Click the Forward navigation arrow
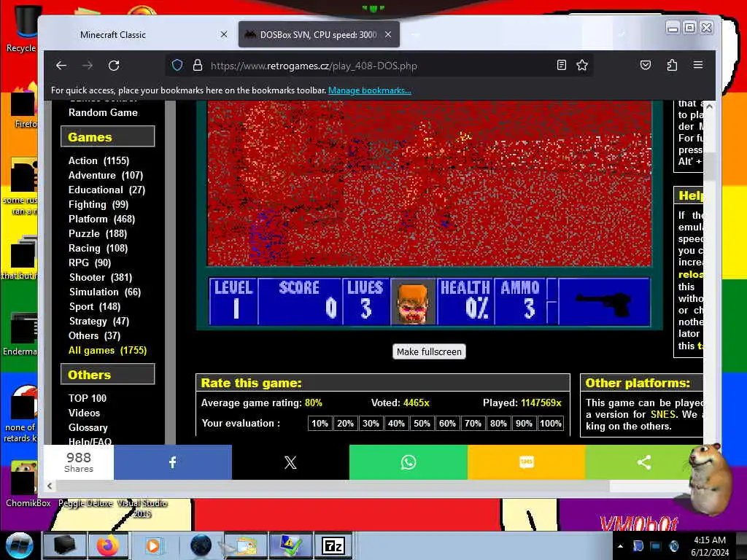747x560 pixels. coord(88,65)
